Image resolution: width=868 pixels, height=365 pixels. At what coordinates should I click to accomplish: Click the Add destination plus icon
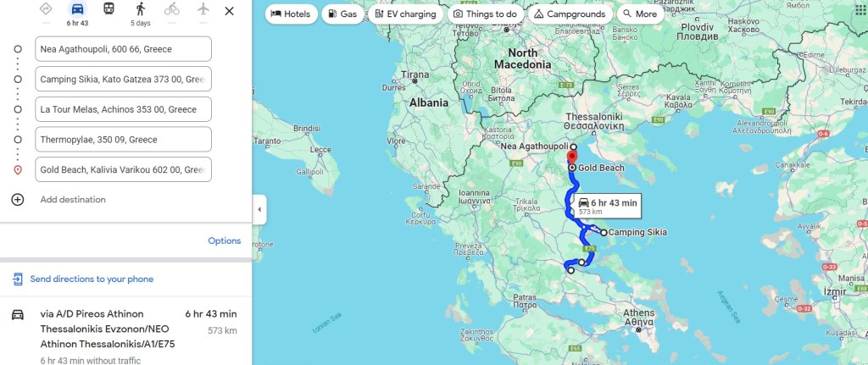pos(18,200)
